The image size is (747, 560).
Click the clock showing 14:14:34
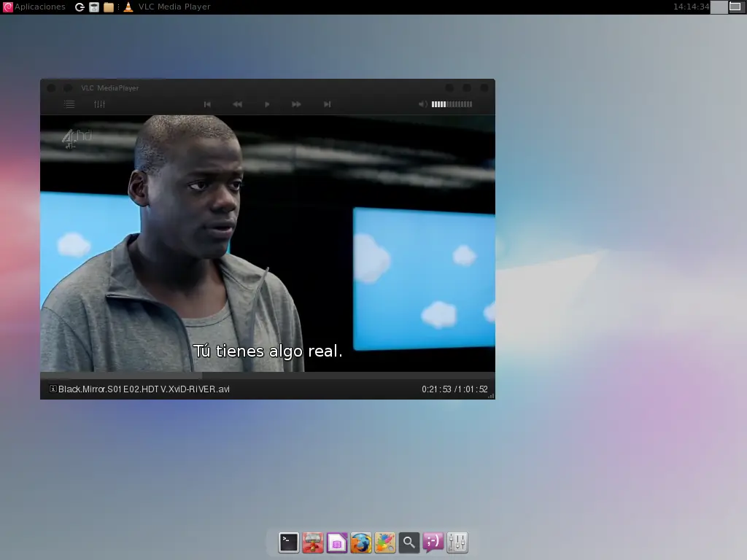[692, 7]
